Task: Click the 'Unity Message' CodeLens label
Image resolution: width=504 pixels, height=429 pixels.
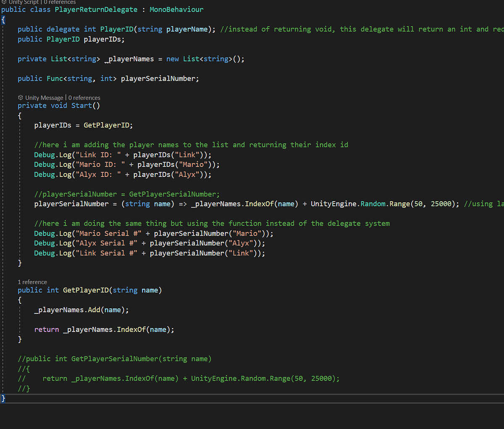Action: click(x=44, y=97)
